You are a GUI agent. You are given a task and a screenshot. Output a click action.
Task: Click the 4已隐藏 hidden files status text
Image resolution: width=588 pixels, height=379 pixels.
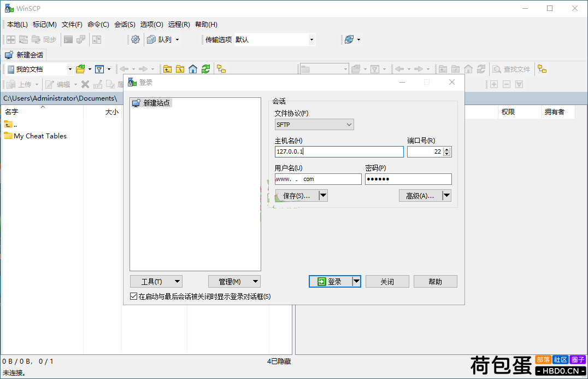pos(279,361)
